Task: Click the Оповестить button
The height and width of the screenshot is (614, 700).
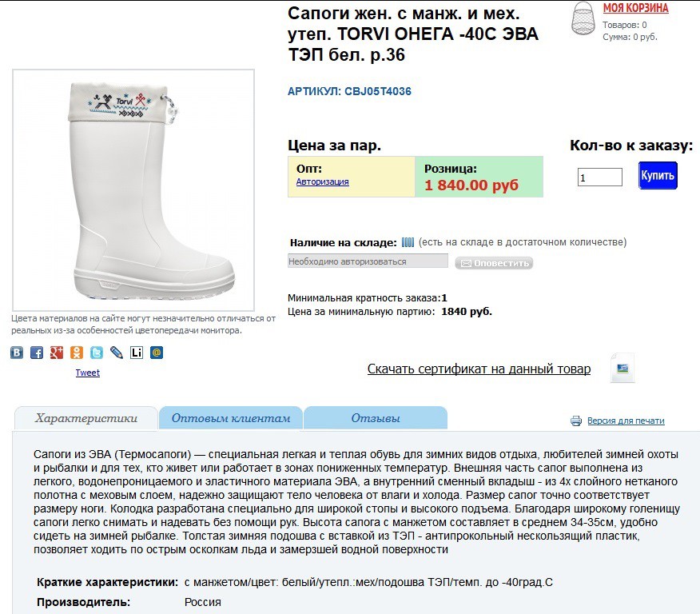Action: tap(494, 263)
